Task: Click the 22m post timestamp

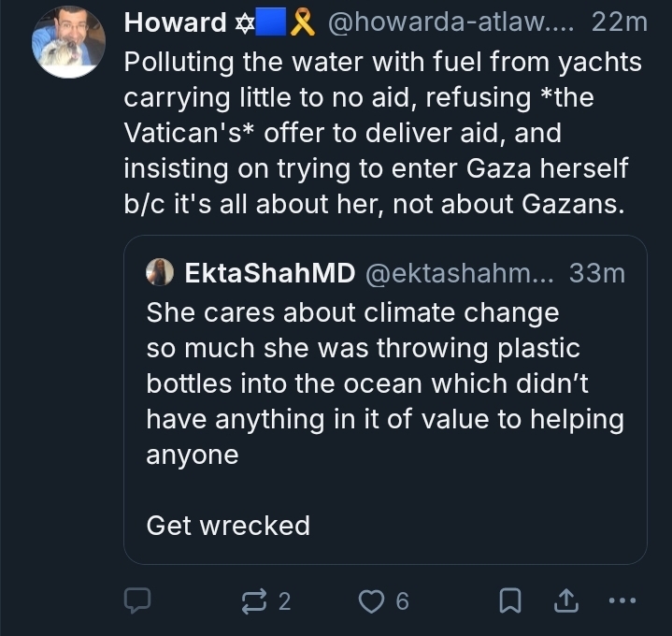Action: pos(620,22)
